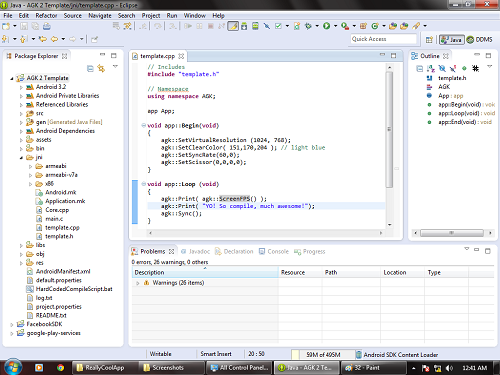Select Application.mk file
Viewport: 500px width, 375px height.
pos(61,201)
